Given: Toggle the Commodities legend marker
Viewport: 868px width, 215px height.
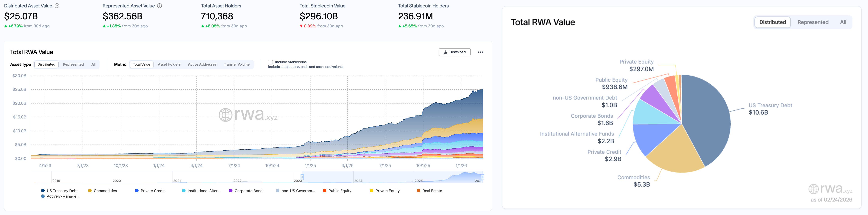Looking at the screenshot, I should click(x=90, y=191).
